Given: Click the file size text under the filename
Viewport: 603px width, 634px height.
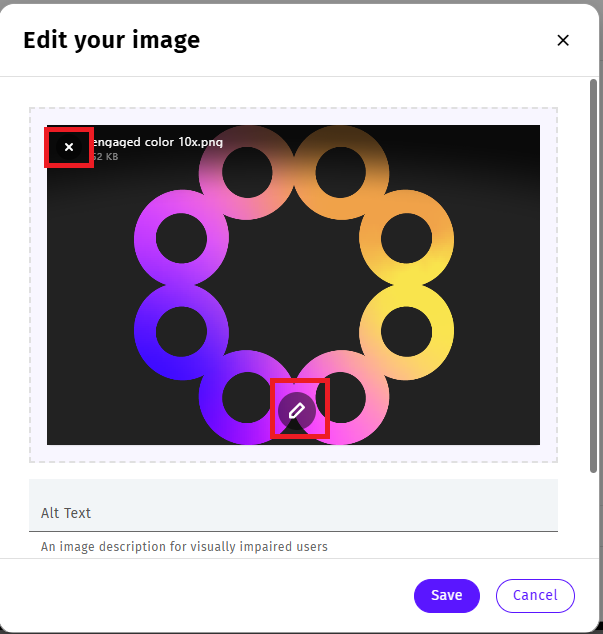Looking at the screenshot, I should tap(104, 157).
